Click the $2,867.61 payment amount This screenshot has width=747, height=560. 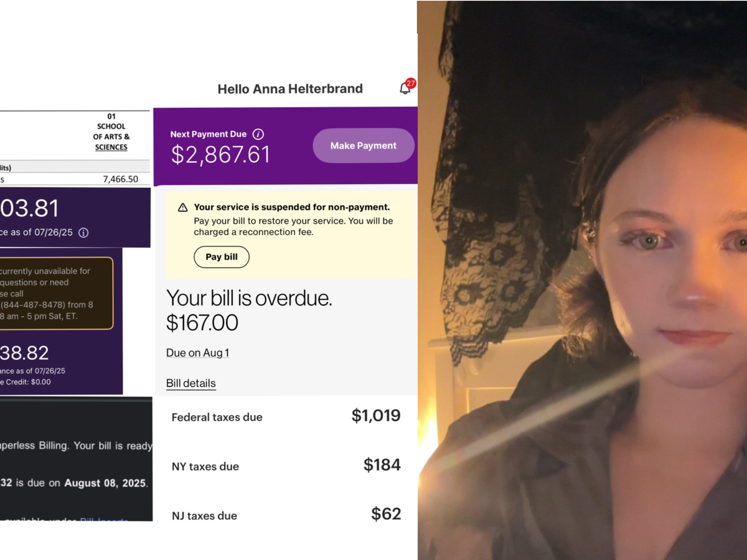(220, 155)
